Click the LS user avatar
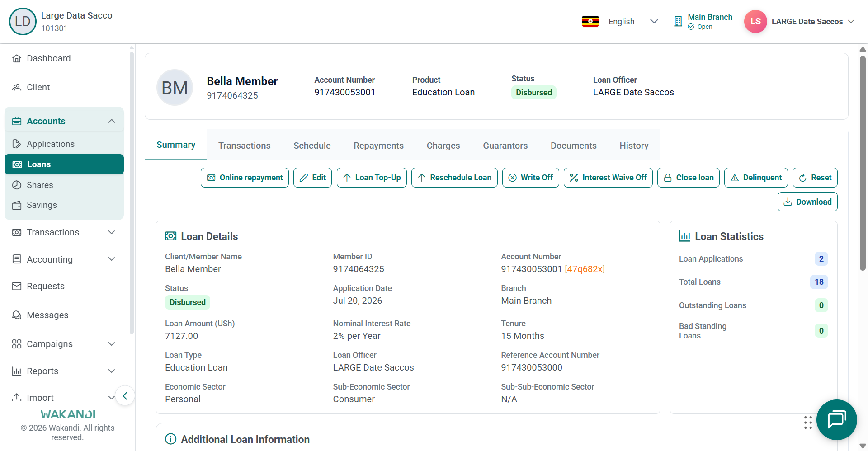This screenshot has width=868, height=451. 755,21
